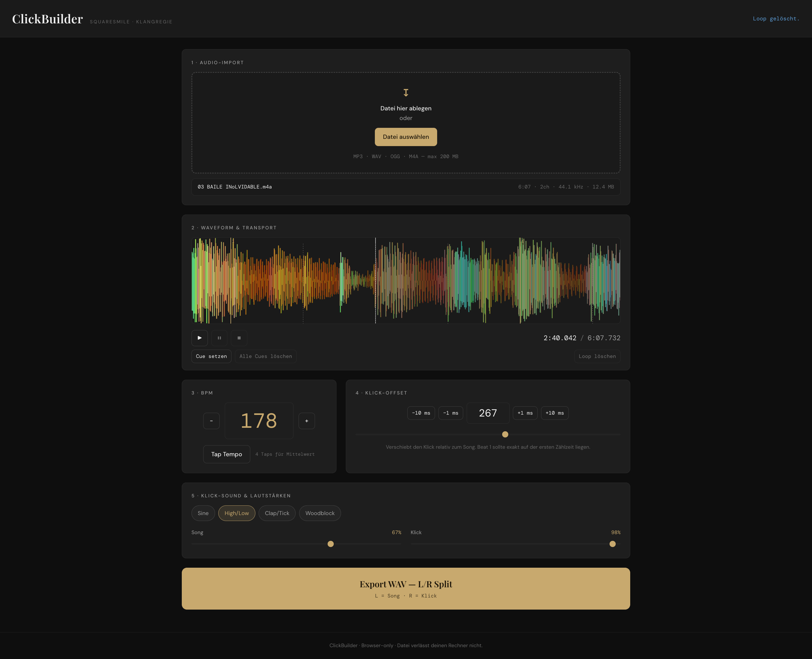Click the total duration 6:07.732
The width and height of the screenshot is (812, 659).
click(x=604, y=338)
